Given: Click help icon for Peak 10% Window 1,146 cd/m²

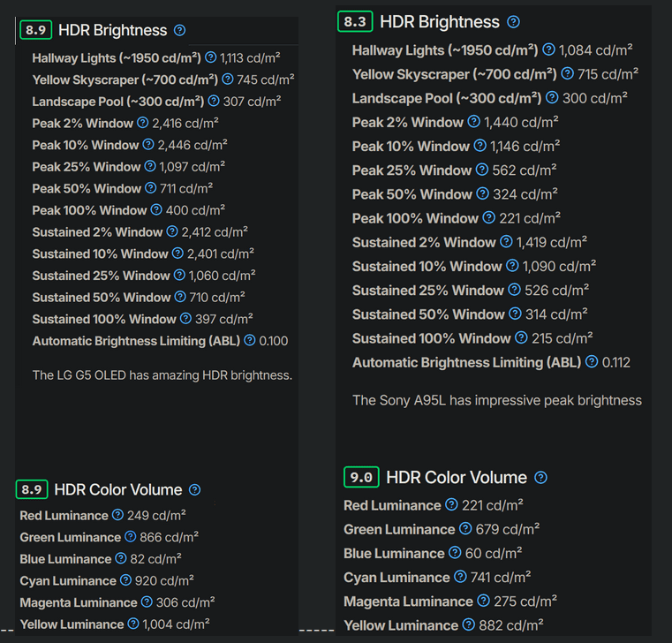Looking at the screenshot, I should [x=479, y=146].
